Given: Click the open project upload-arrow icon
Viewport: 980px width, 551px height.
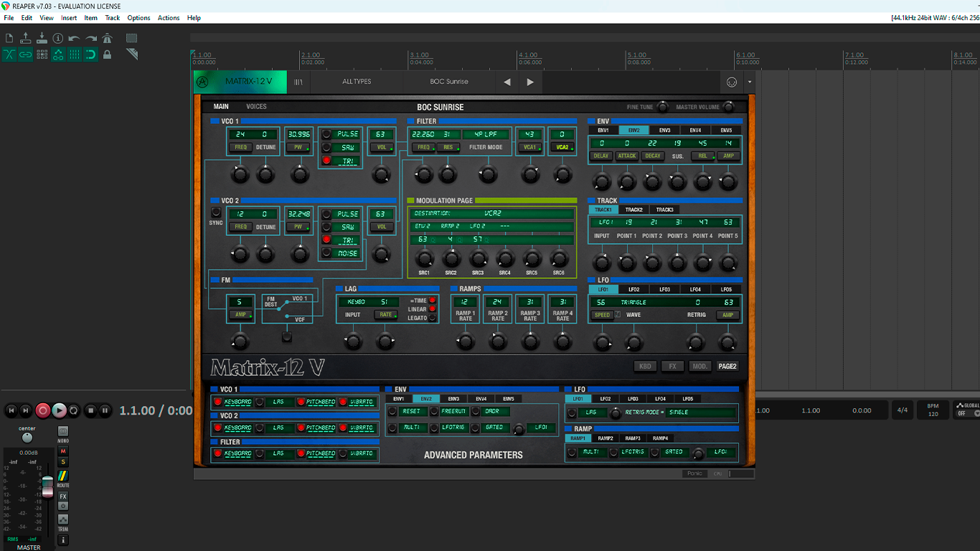Looking at the screenshot, I should click(x=26, y=38).
